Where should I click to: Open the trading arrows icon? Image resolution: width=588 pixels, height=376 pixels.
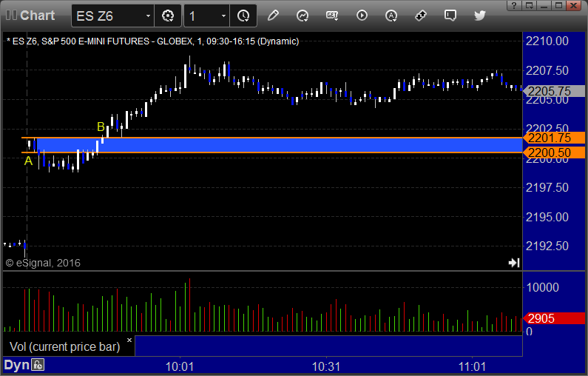(421, 16)
